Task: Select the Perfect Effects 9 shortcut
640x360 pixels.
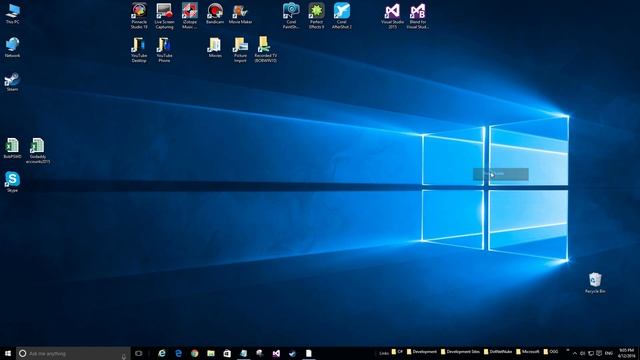Action: [316, 16]
